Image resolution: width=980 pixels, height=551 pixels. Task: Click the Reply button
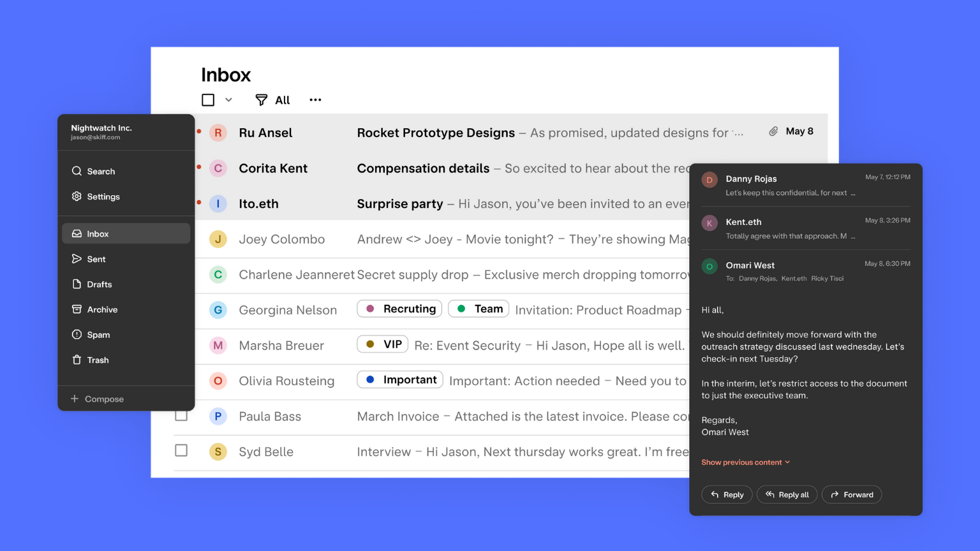727,495
